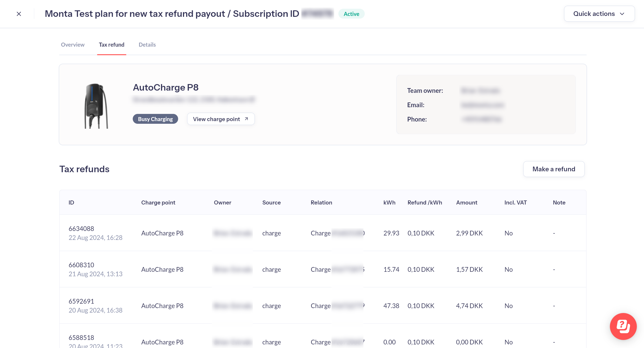The height and width of the screenshot is (348, 644).
Task: Close the subscription detail panel
Action: (x=19, y=14)
